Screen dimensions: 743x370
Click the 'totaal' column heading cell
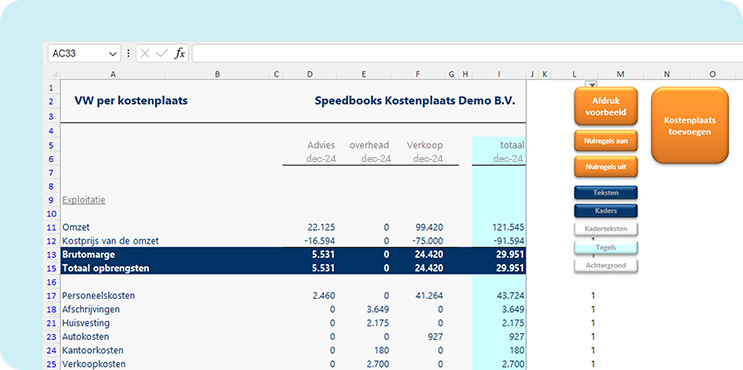point(512,145)
